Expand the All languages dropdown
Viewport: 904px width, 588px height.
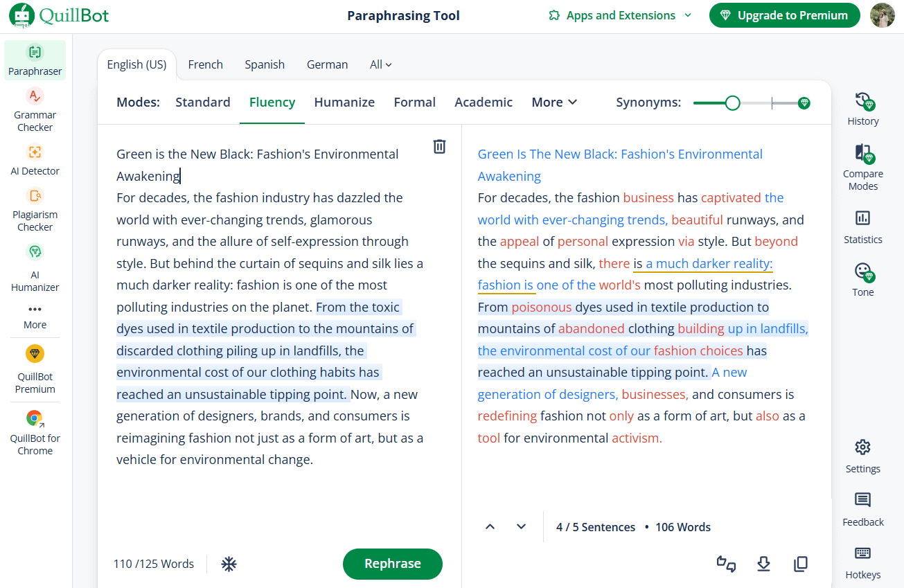point(380,64)
